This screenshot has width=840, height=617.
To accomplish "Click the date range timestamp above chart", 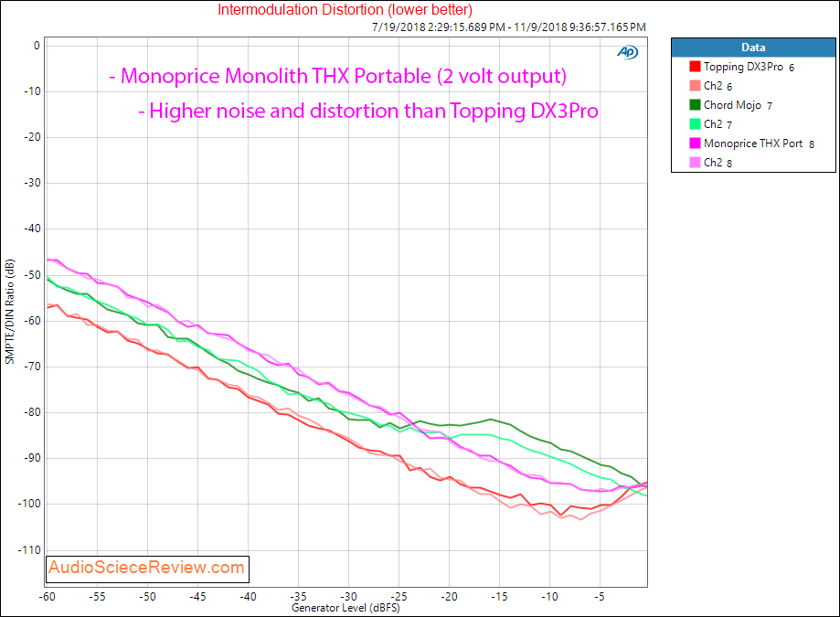I will click(509, 27).
